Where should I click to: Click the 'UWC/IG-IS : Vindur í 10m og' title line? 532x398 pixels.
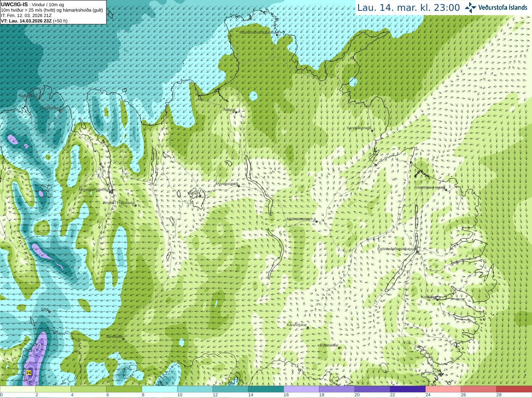click(x=32, y=5)
